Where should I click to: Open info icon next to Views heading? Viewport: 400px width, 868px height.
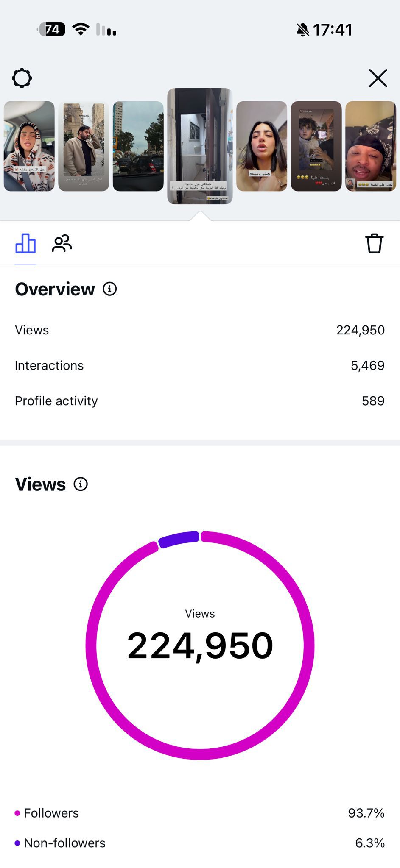point(81,484)
